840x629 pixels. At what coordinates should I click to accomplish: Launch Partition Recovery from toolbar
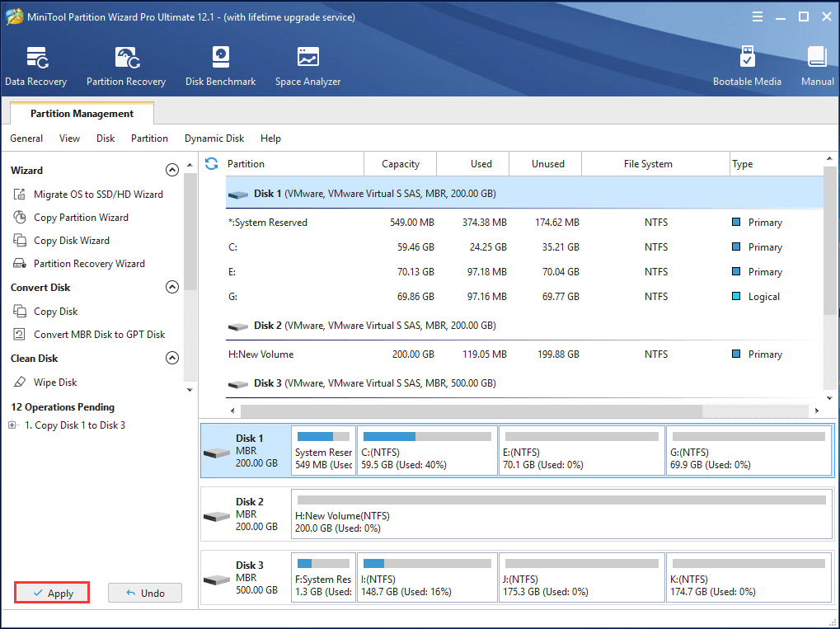[126, 67]
